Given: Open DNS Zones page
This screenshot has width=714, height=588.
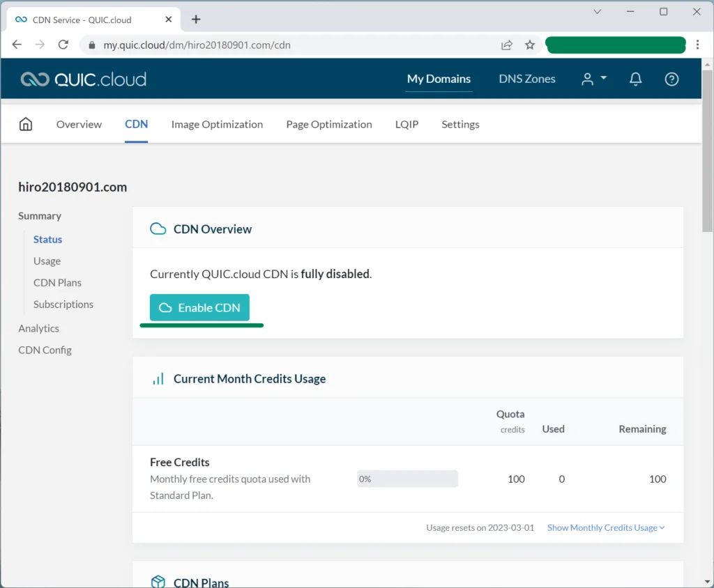Looking at the screenshot, I should tap(527, 79).
